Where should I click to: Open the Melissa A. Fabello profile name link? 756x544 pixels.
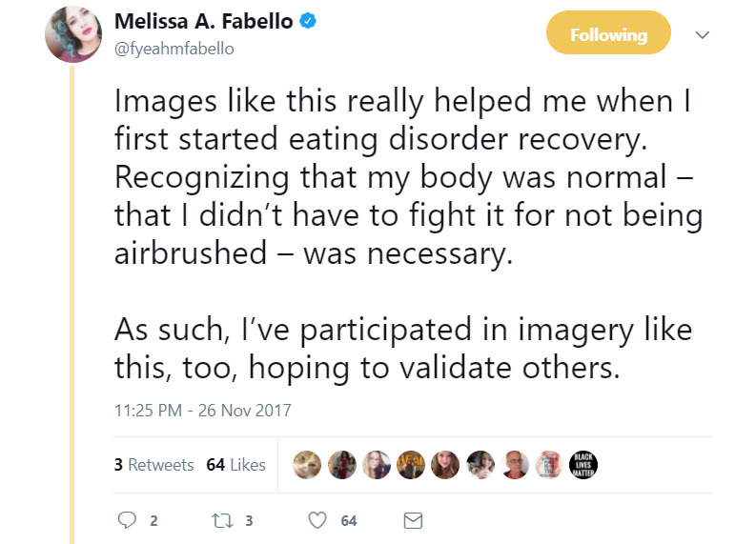pyautogui.click(x=203, y=22)
